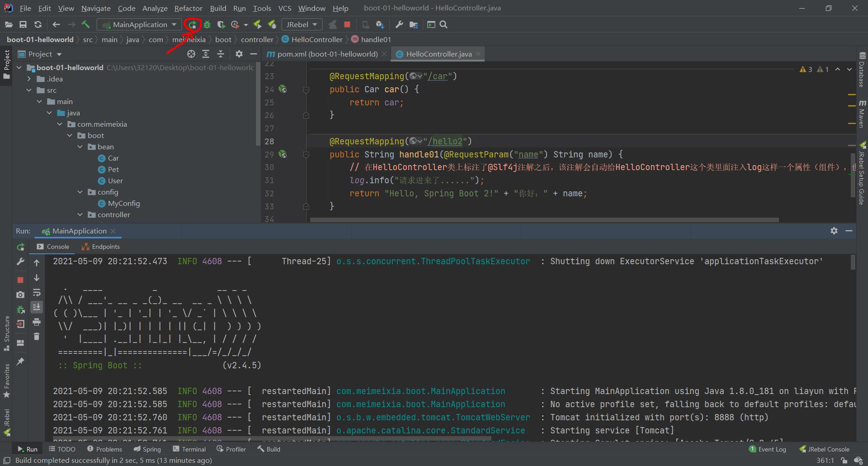Stop the running application in main toolbar

[347, 24]
